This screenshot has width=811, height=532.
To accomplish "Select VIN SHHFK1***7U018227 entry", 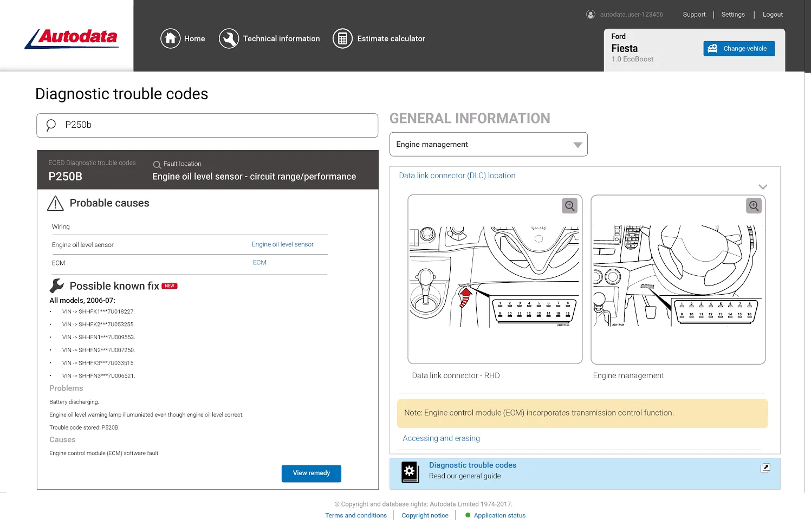I will [98, 312].
